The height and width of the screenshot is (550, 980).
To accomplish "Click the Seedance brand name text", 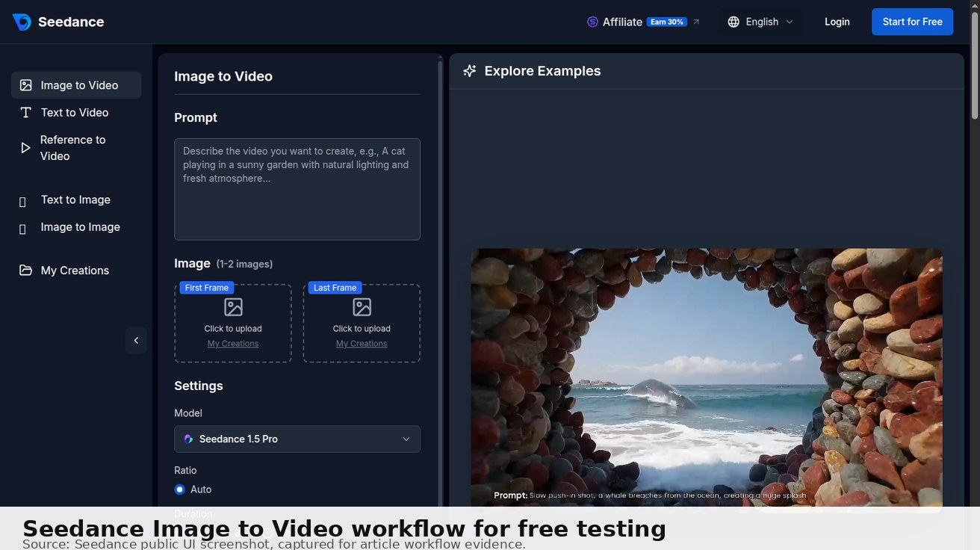I will [x=71, y=22].
